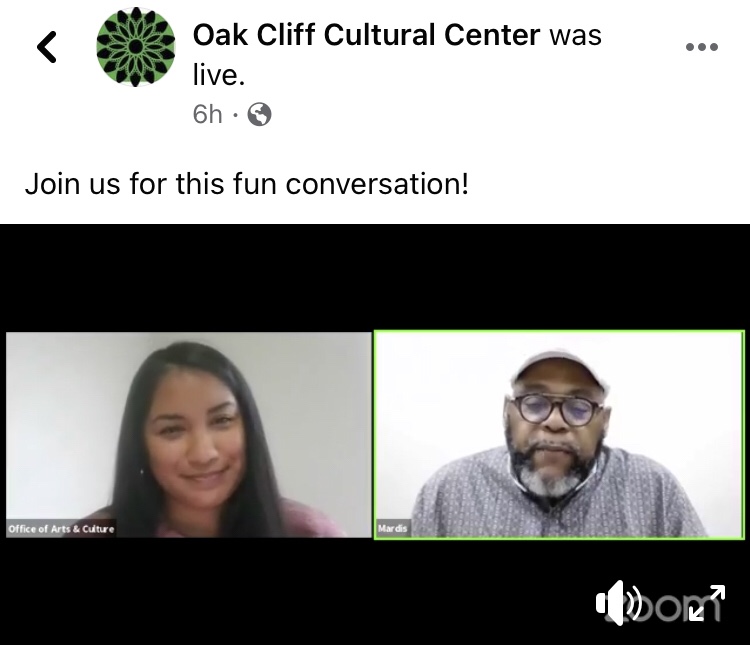
Task: Expand the video to fullscreen
Action: pyautogui.click(x=707, y=603)
